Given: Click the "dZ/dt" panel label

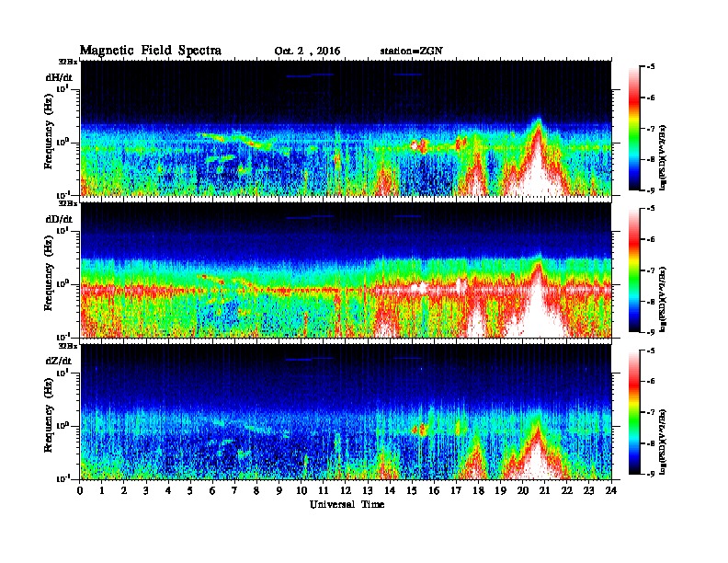Looking at the screenshot, I should tap(59, 361).
